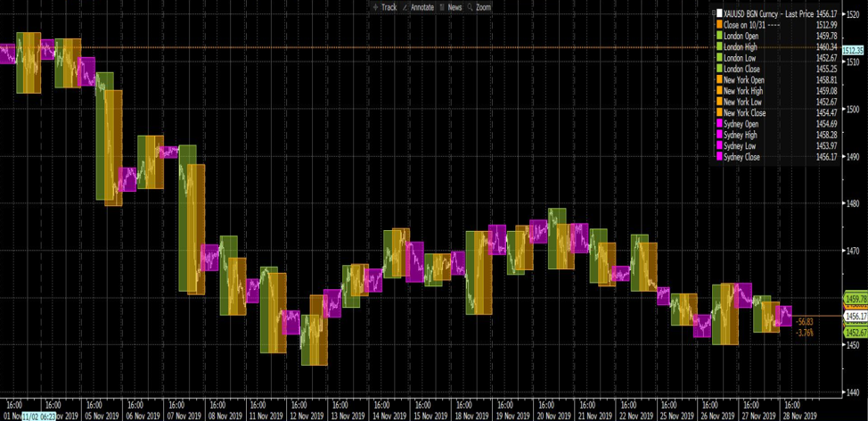Click the orange Close on 10/31 swatch
Image resolution: width=868 pixels, height=421 pixels.
click(x=717, y=25)
